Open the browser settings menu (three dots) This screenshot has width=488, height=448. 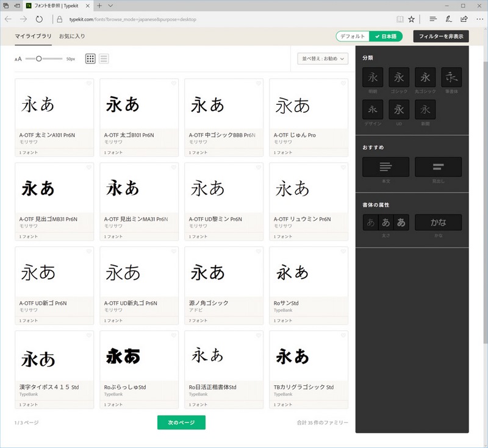point(480,19)
